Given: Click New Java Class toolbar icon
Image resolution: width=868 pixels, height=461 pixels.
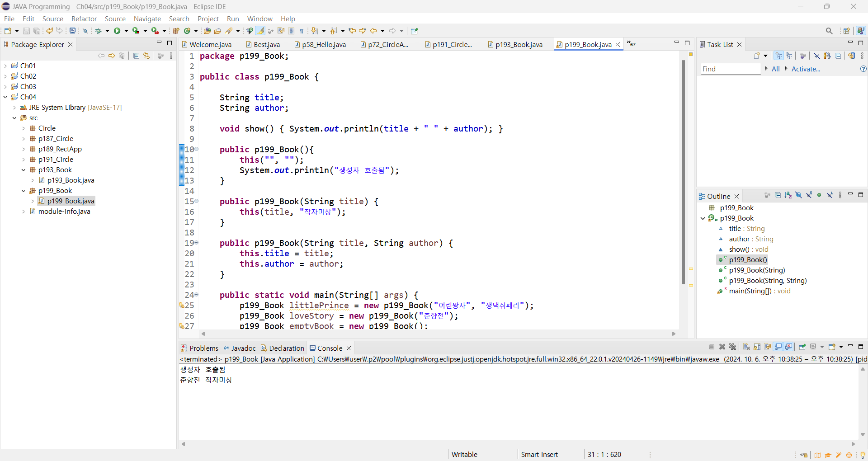Looking at the screenshot, I should pyautogui.click(x=187, y=31).
